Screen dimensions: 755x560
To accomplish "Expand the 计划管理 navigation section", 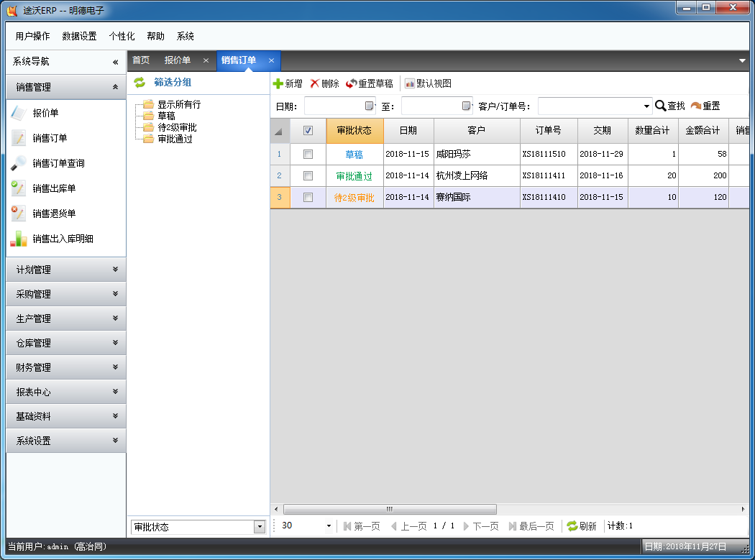I will click(66, 270).
